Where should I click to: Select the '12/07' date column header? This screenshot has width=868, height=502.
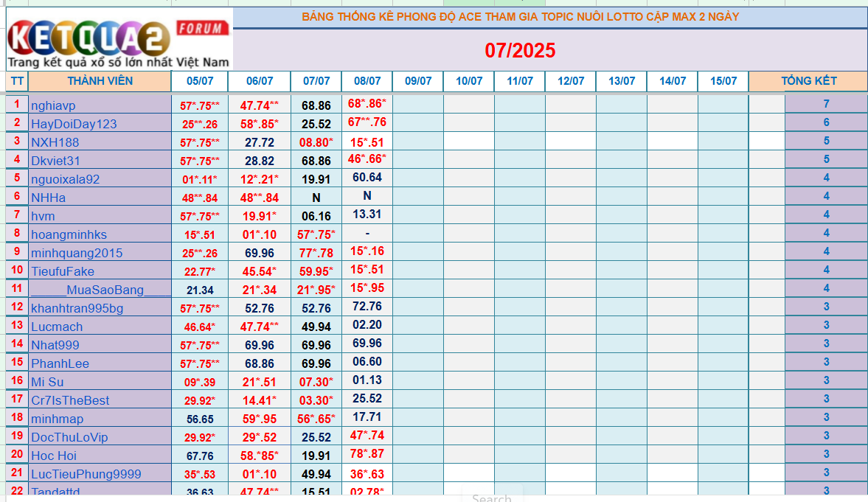571,81
